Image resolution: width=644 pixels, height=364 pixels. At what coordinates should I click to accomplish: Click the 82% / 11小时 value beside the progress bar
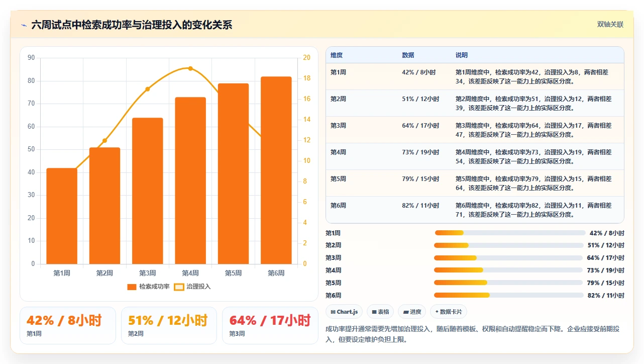606,296
